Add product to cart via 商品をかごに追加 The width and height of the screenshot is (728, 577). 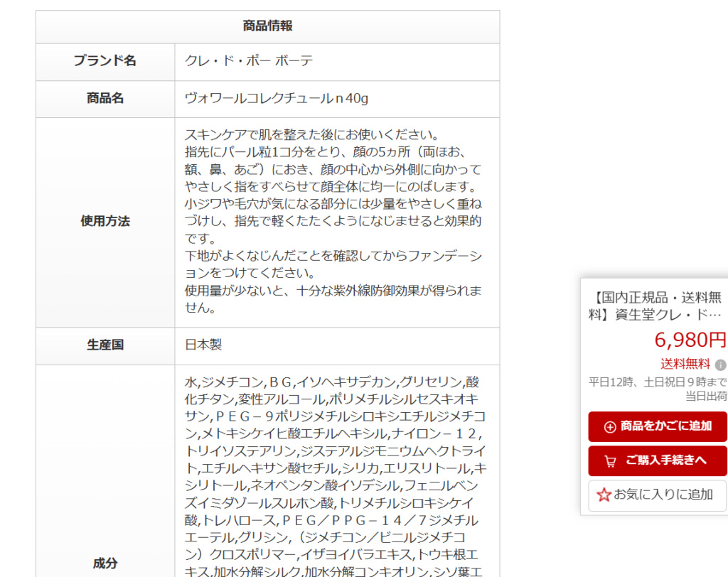tap(658, 426)
